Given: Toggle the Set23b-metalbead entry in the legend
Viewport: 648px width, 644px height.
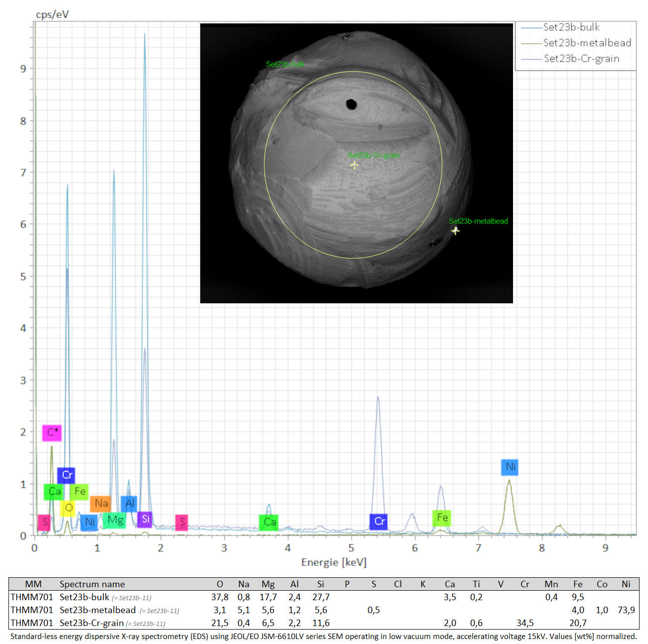Looking at the screenshot, I should tap(587, 43).
